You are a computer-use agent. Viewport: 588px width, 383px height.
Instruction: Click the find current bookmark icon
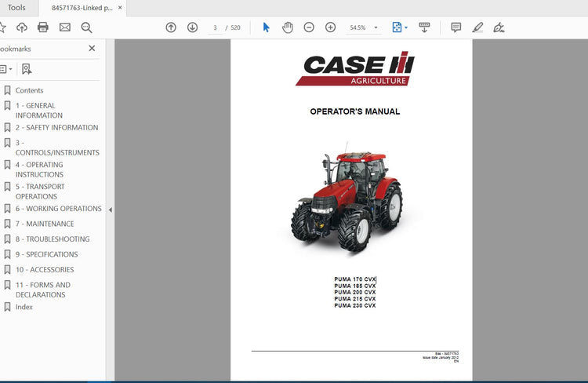pos(27,69)
